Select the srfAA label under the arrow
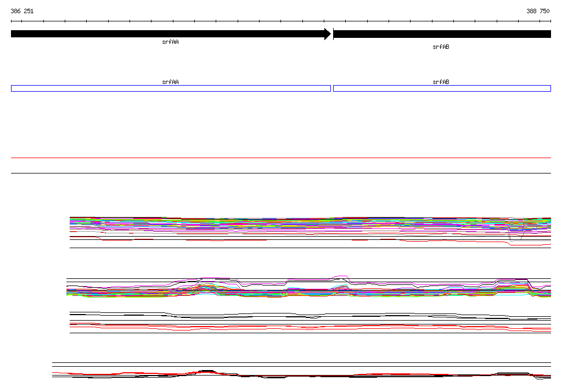This screenshot has height=392, width=562. [x=170, y=42]
